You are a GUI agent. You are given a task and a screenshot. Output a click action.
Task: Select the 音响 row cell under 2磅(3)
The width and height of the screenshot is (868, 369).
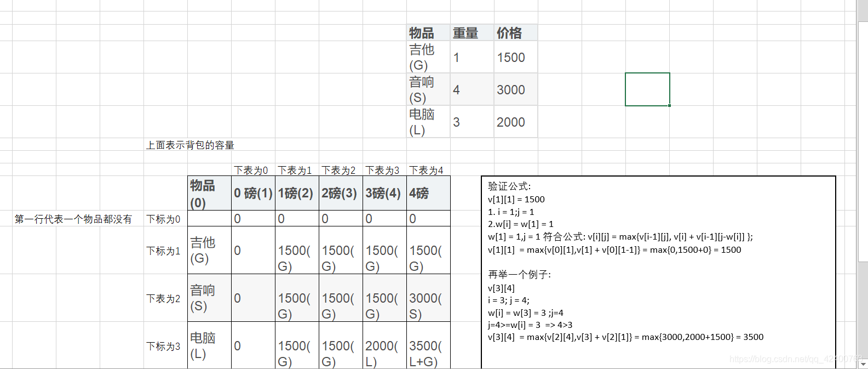pos(341,298)
